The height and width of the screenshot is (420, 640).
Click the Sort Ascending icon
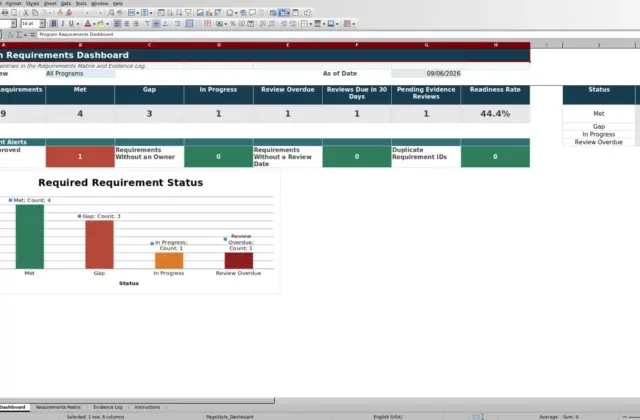[170, 13]
